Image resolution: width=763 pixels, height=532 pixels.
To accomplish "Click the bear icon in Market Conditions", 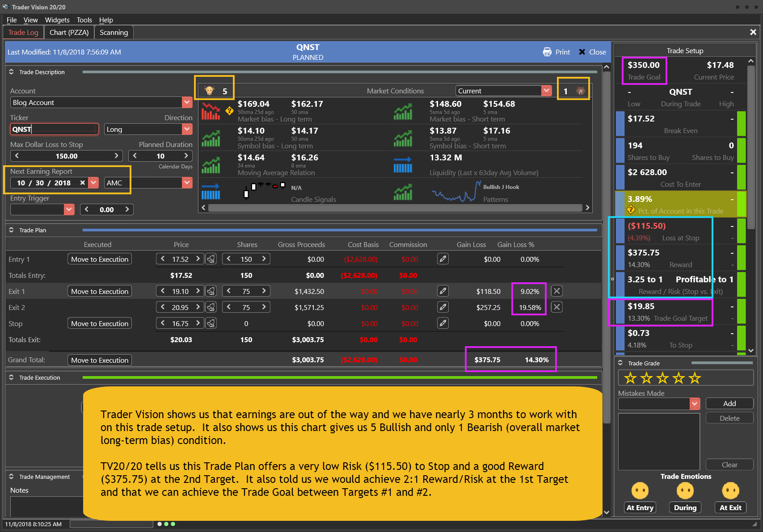I will 580,91.
